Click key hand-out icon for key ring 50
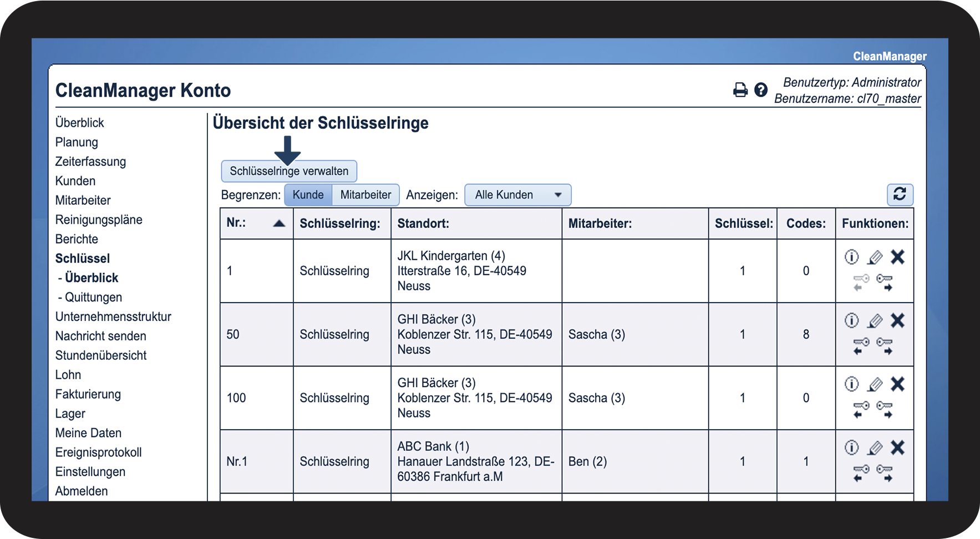The width and height of the screenshot is (980, 539). coord(885,346)
